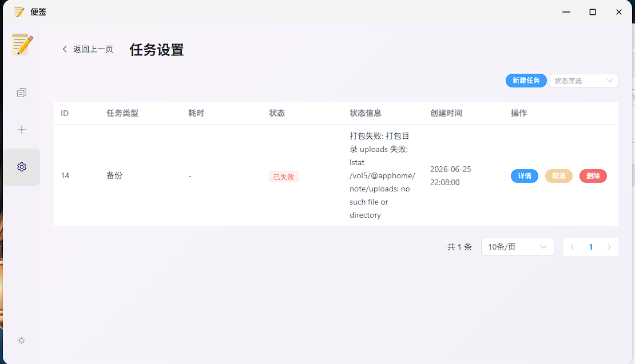Click the 创建时间 column header
The image size is (635, 364).
[446, 113]
